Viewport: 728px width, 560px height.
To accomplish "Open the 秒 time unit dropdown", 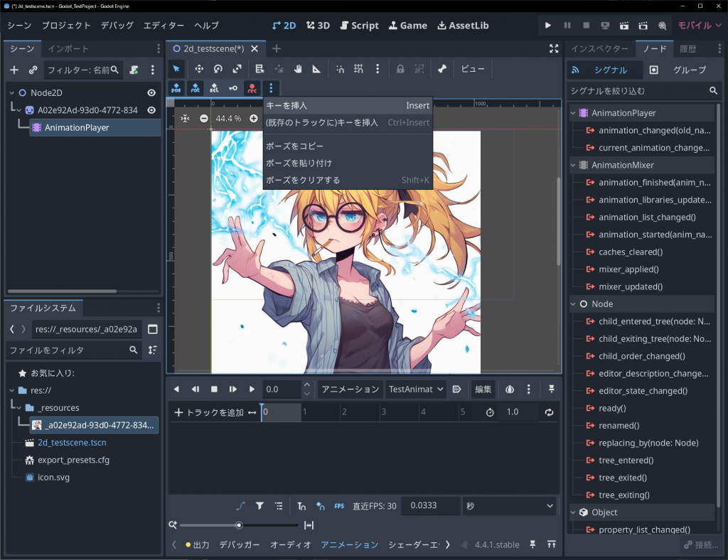I will (509, 506).
